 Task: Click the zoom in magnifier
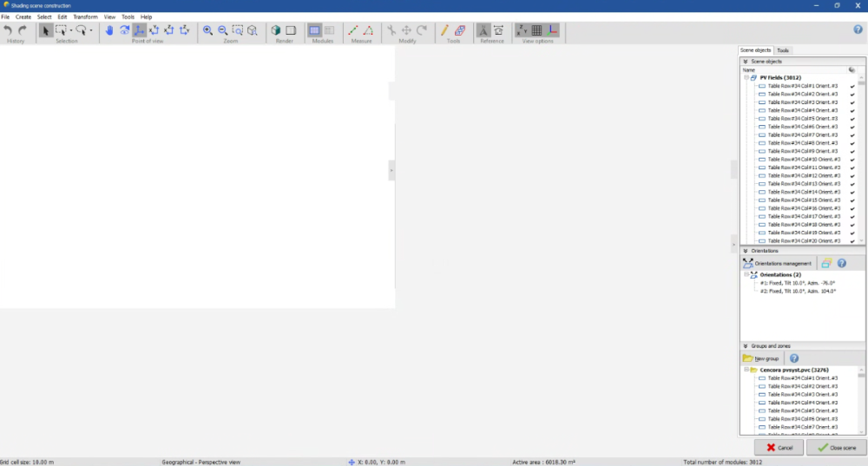207,30
